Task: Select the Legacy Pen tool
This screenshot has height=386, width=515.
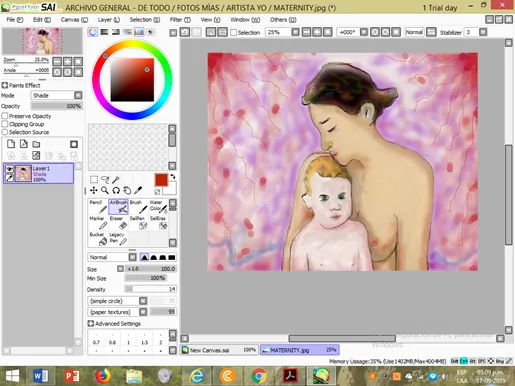Action: (118, 239)
